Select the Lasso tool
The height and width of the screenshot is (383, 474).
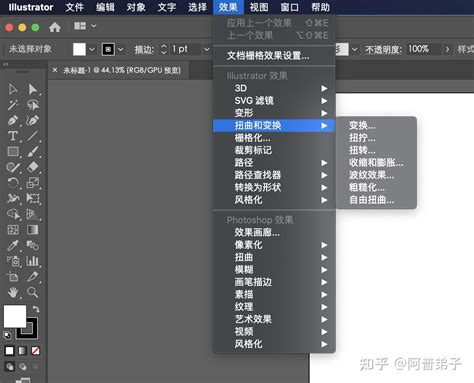tap(33, 105)
